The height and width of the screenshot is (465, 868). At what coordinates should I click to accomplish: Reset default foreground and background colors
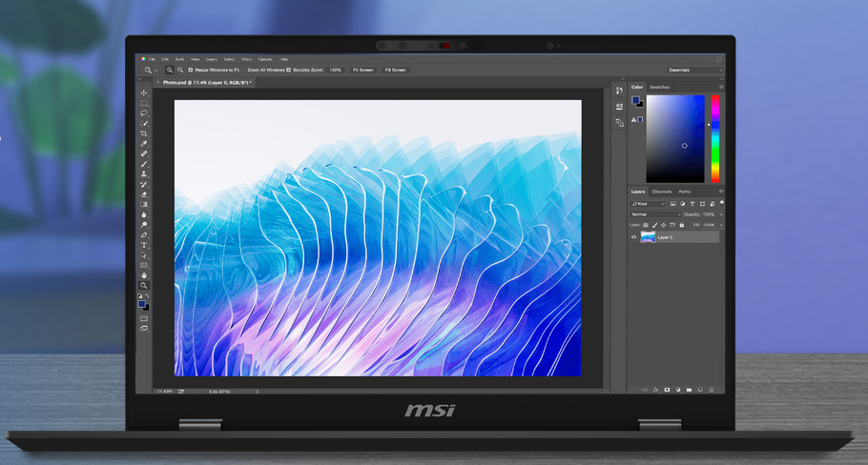click(140, 296)
